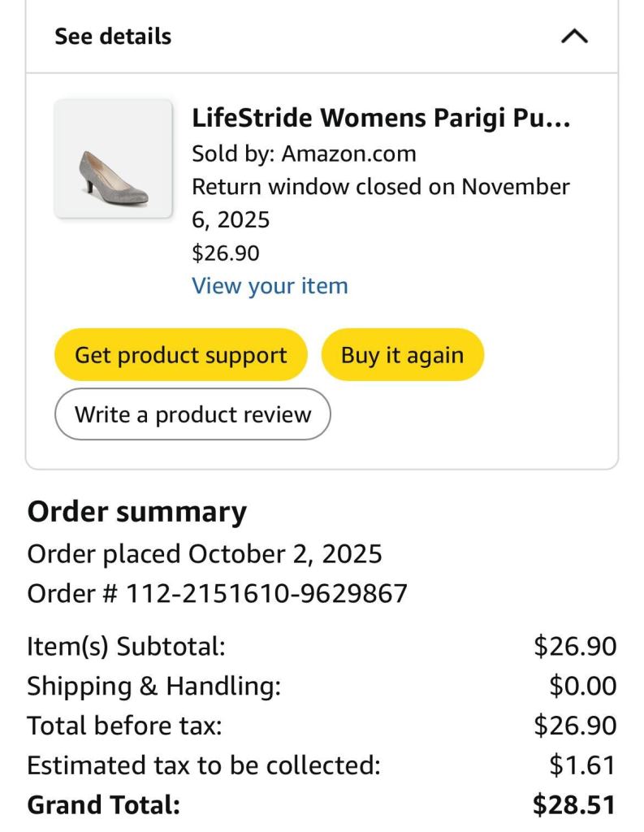Tap the Item(s) Subtotal label
644x832 pixels.
126,647
